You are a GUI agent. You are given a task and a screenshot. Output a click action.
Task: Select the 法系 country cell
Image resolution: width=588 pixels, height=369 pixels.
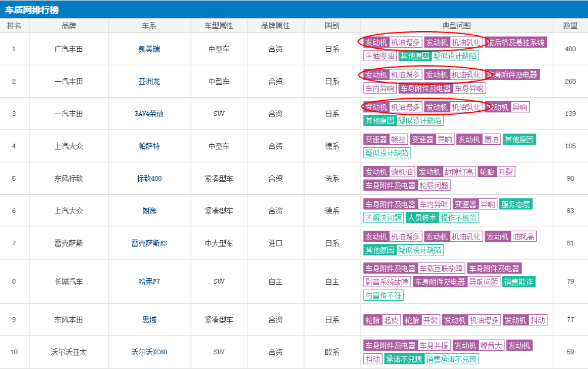[332, 178]
